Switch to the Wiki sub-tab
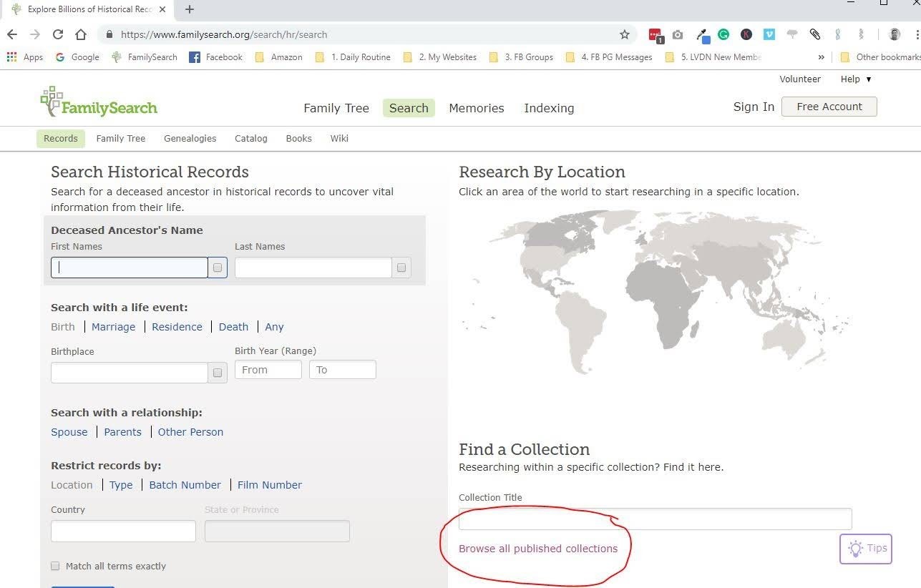Screen dimensions: 921x588 339,139
